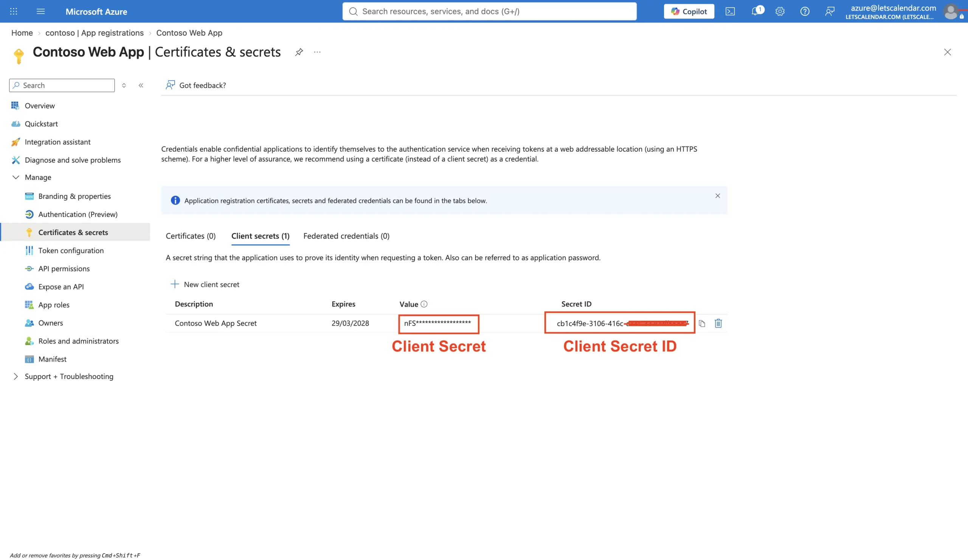Pin Certificates & secrets page

pyautogui.click(x=299, y=52)
